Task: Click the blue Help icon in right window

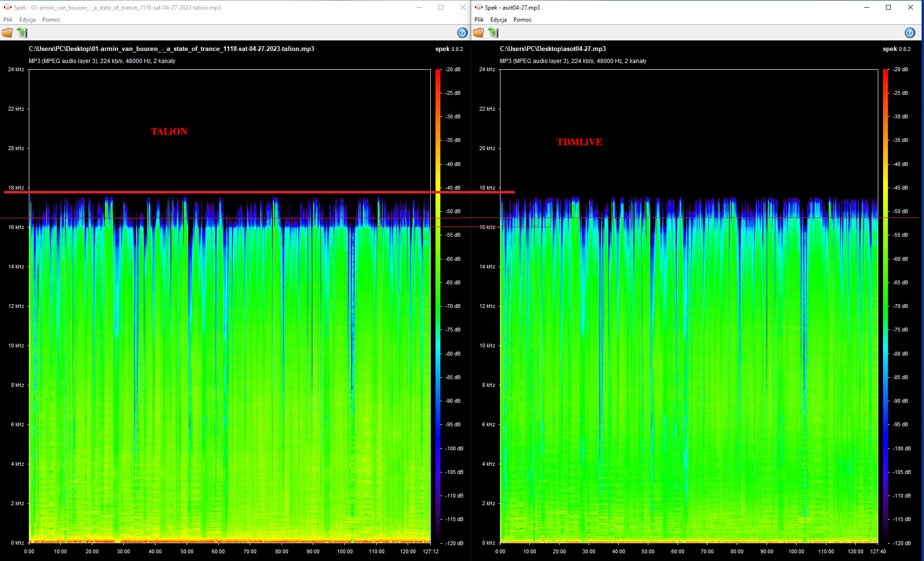Action: coord(910,33)
